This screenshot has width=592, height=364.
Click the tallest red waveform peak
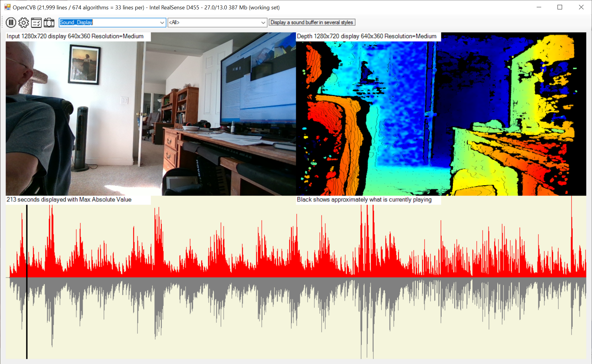tap(571, 212)
